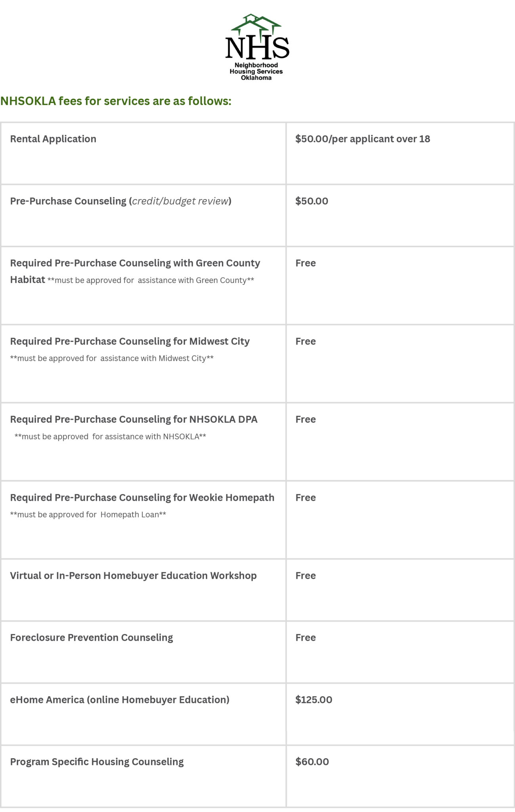
Task: Click the Free fee for NHSOKLA DPA
Action: [305, 419]
